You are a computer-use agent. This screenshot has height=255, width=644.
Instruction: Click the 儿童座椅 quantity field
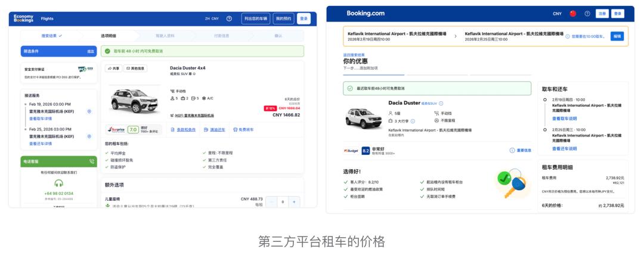coord(283,202)
